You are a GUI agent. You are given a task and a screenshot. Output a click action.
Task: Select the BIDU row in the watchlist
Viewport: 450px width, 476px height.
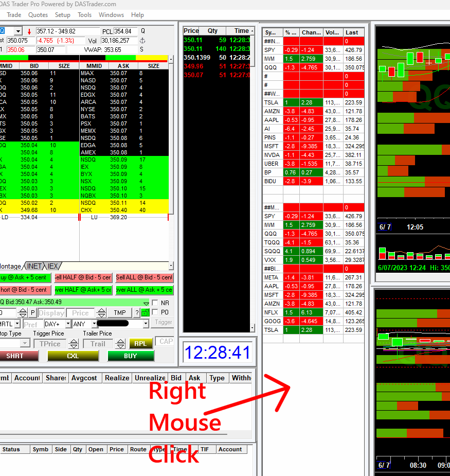click(313, 181)
